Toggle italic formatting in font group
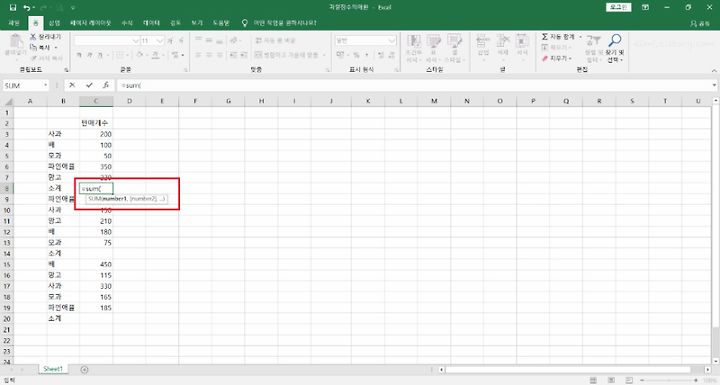The width and height of the screenshot is (720, 385). 90,55
